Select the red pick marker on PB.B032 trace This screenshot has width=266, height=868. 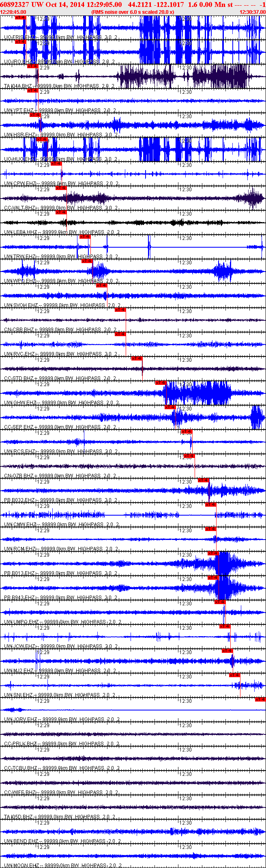[204, 481]
